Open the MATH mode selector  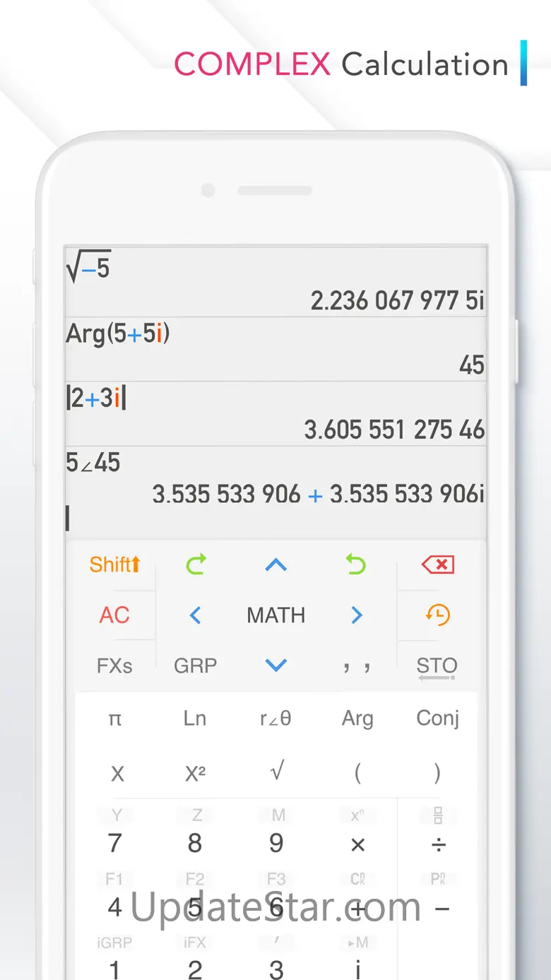[275, 615]
